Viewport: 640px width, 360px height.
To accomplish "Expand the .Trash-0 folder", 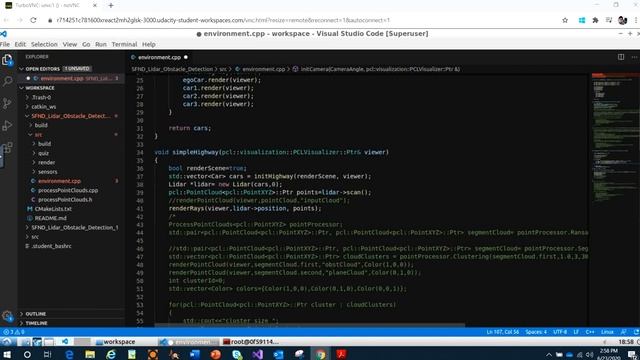I will 41,97.
